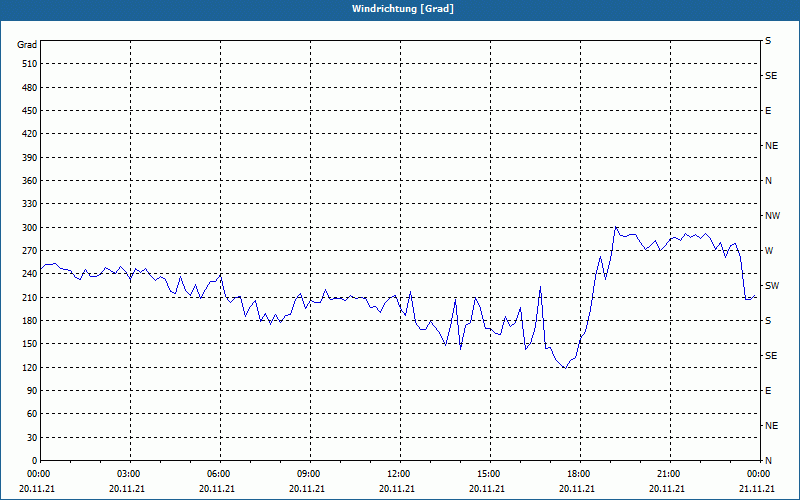Click the 06:00 time label
This screenshot has width=800, height=500.
tap(220, 474)
